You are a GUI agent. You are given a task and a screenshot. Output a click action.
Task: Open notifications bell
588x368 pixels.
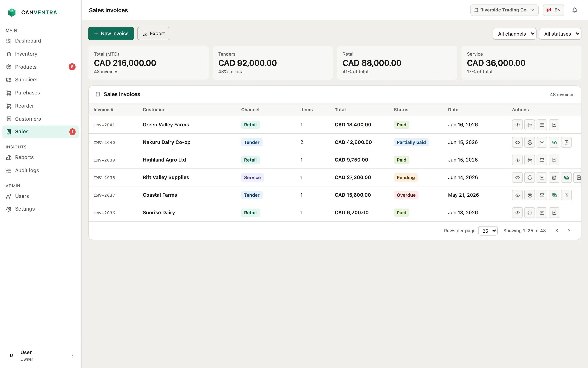574,10
